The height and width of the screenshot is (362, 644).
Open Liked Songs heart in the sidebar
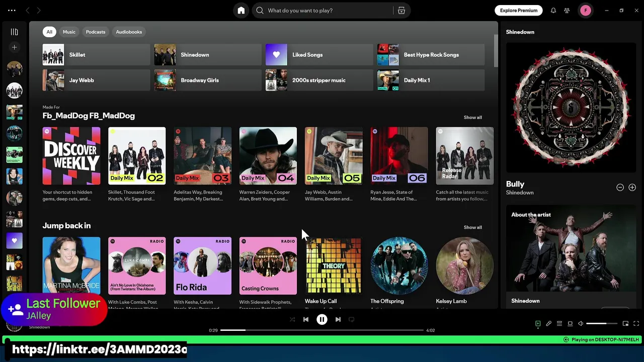click(x=14, y=241)
